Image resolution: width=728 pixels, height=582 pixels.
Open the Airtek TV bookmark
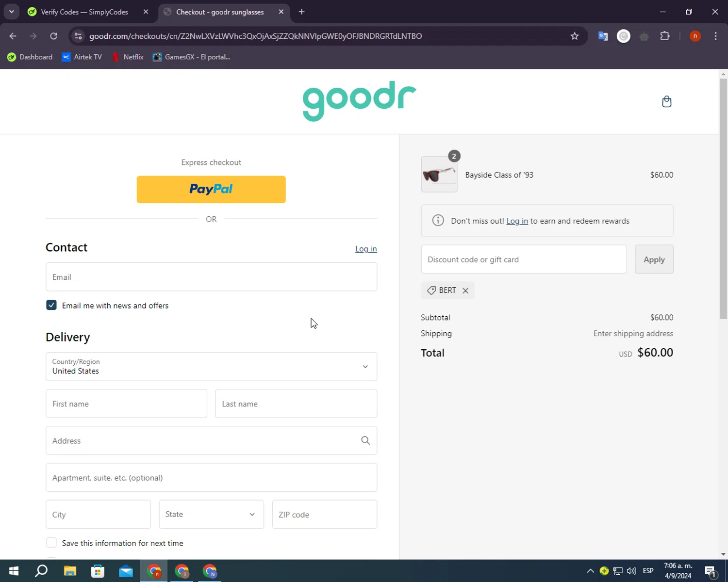pos(82,57)
